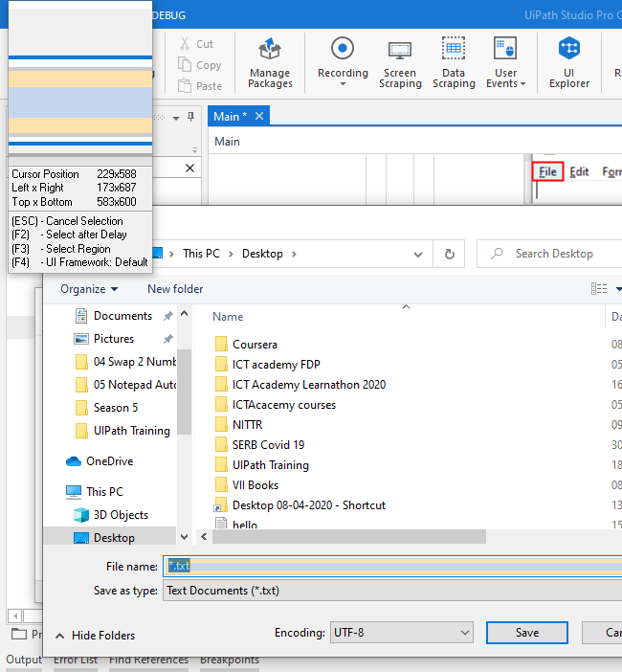The height and width of the screenshot is (672, 622).
Task: Open the Save as type dropdown
Action: tap(392, 590)
